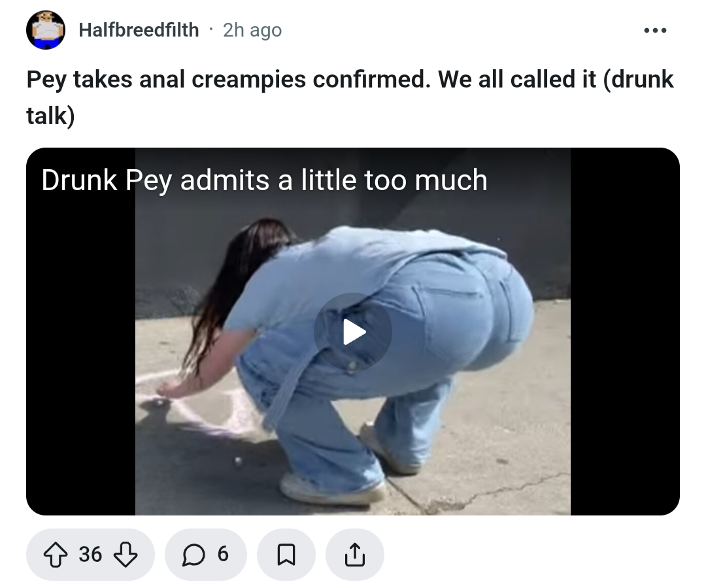The height and width of the screenshot is (588, 706).
Task: Open the comments via speech bubble icon
Action: point(193,554)
